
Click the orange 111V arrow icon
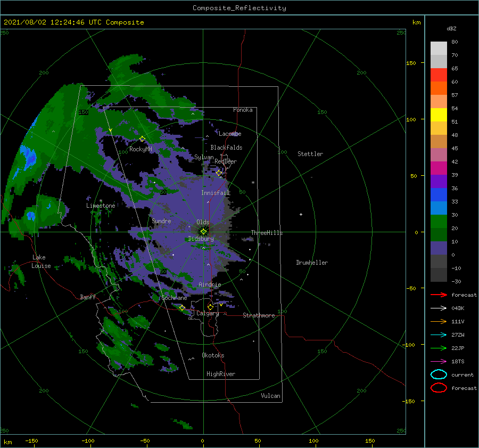click(x=439, y=321)
